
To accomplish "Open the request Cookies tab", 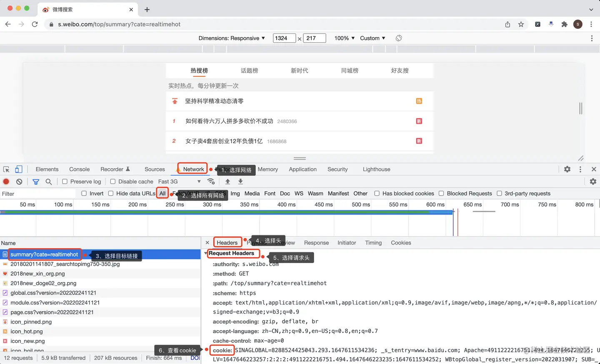I will [x=401, y=243].
